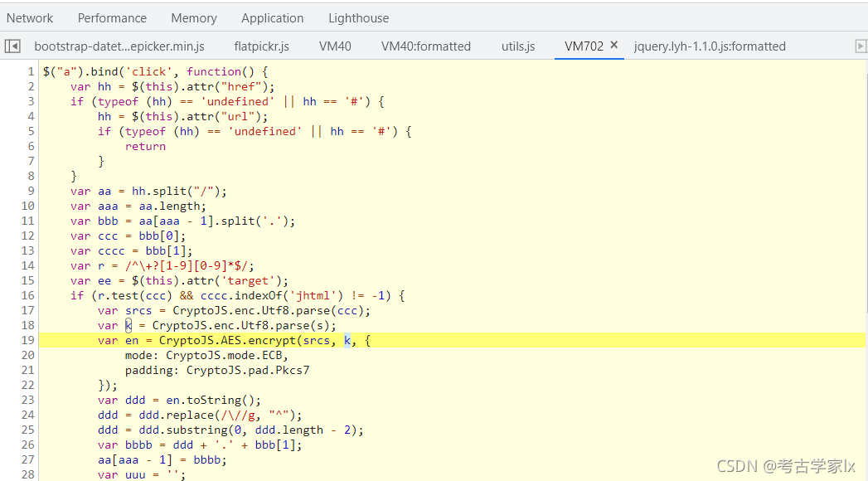Image resolution: width=868 pixels, height=481 pixels.
Task: Toggle breakpoint on line number 16
Action: tap(28, 295)
